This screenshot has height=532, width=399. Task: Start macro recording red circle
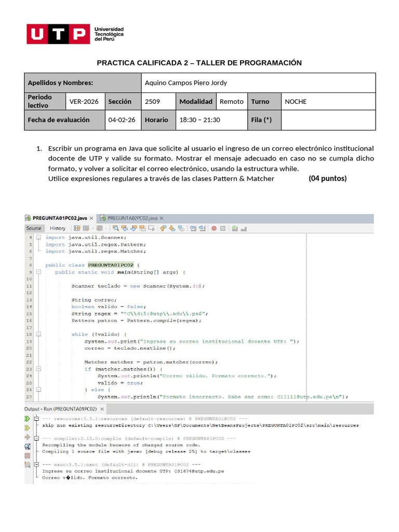(214, 229)
